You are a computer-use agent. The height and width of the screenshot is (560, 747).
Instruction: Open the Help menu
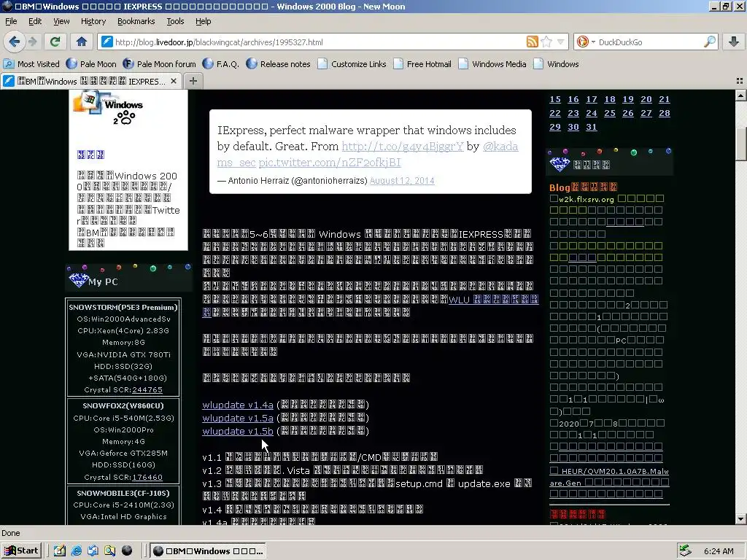203,21
